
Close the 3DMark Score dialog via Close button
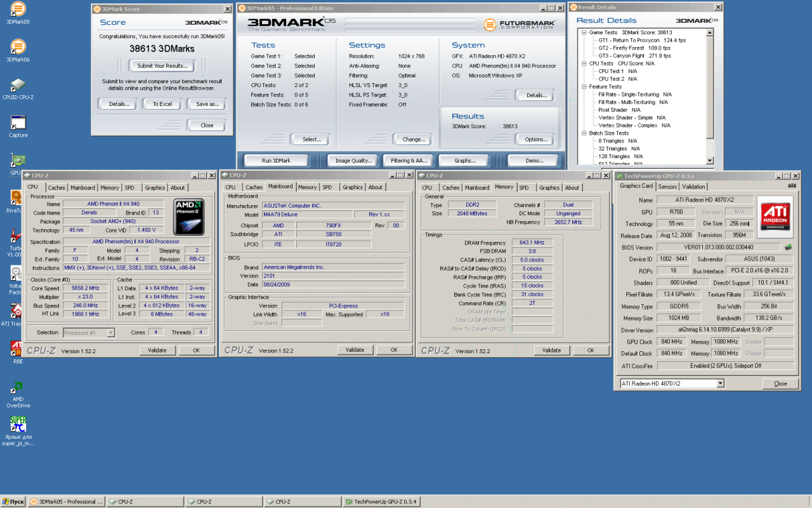(207, 126)
